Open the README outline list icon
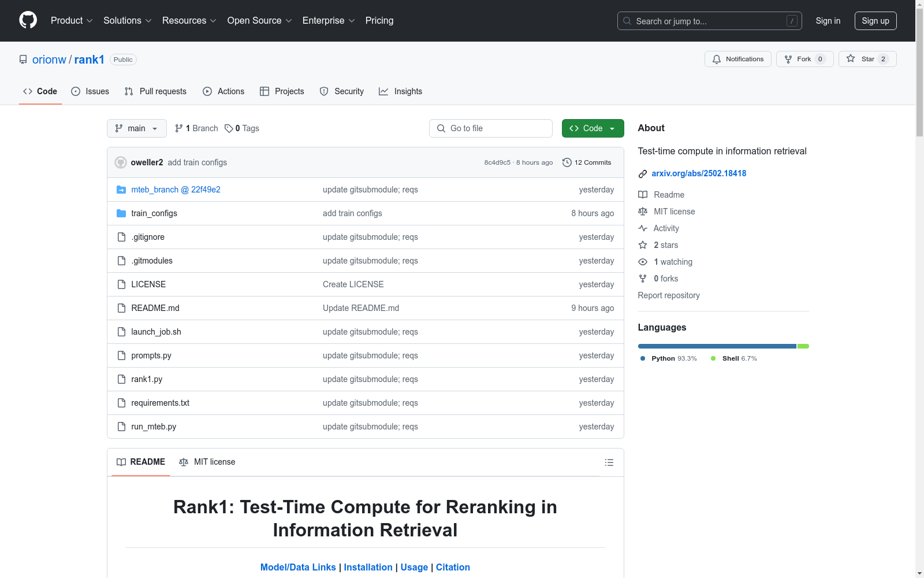Screen dimensions: 924x578 (x=609, y=462)
